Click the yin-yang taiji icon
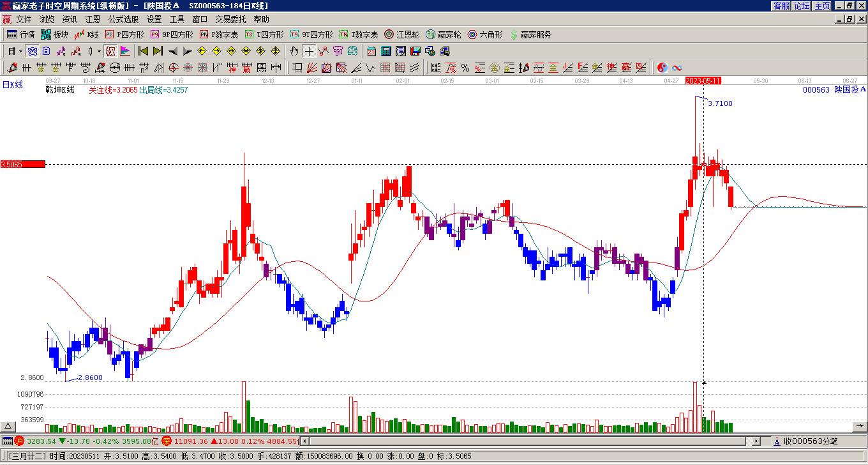The height and width of the screenshot is (465, 868). 662,68
